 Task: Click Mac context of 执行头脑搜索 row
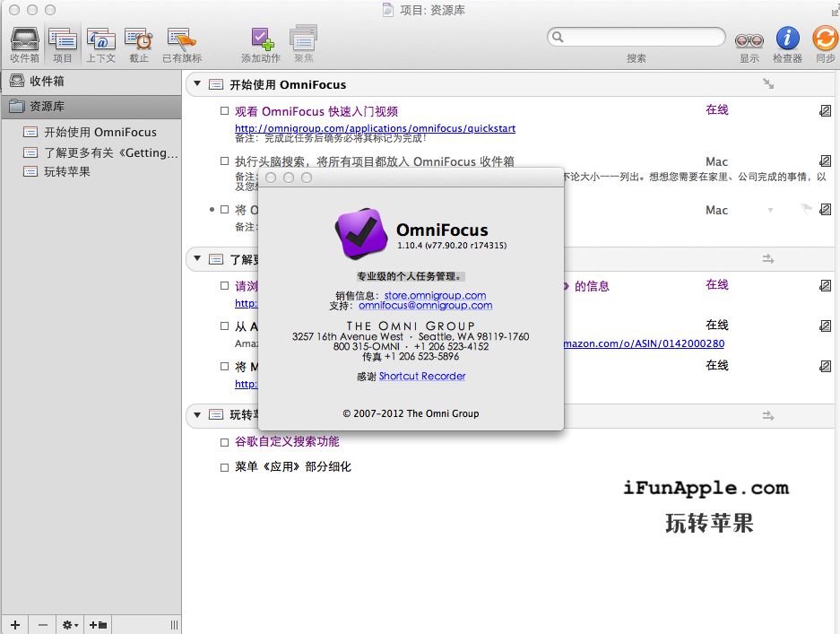pos(716,161)
